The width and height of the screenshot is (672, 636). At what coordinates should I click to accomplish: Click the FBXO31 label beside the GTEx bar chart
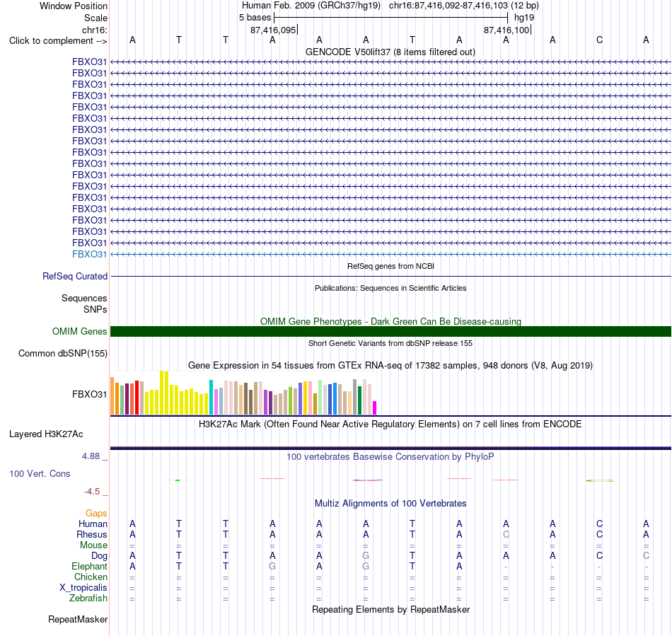point(89,394)
